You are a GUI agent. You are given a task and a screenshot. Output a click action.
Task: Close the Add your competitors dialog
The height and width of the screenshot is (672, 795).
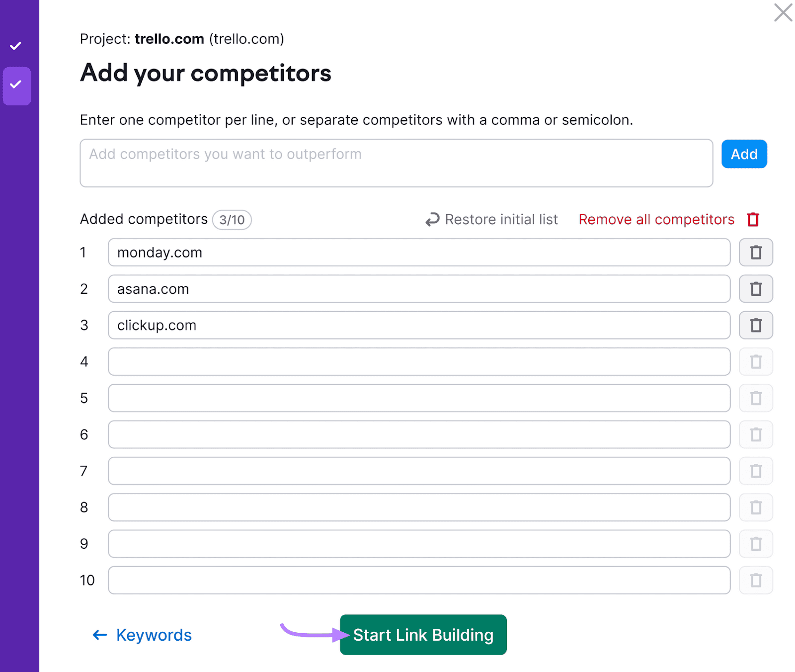(783, 13)
